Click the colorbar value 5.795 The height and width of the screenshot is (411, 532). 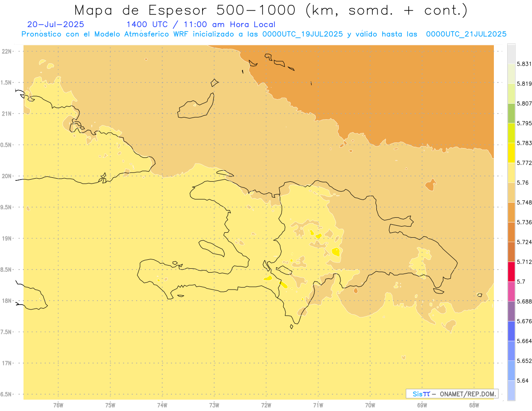click(x=524, y=123)
